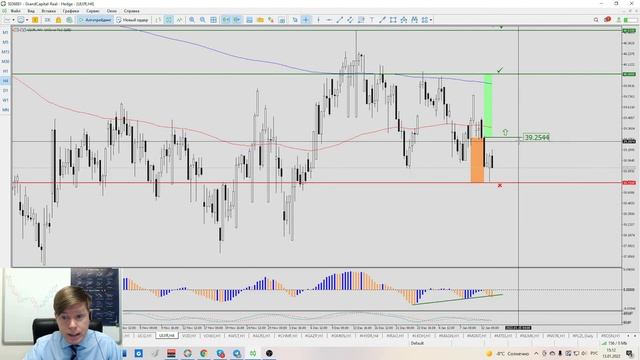Screen dimensions: 640x360
Task: Toggle the chart auto scroll button
Action: pyautogui.click(x=226, y=20)
